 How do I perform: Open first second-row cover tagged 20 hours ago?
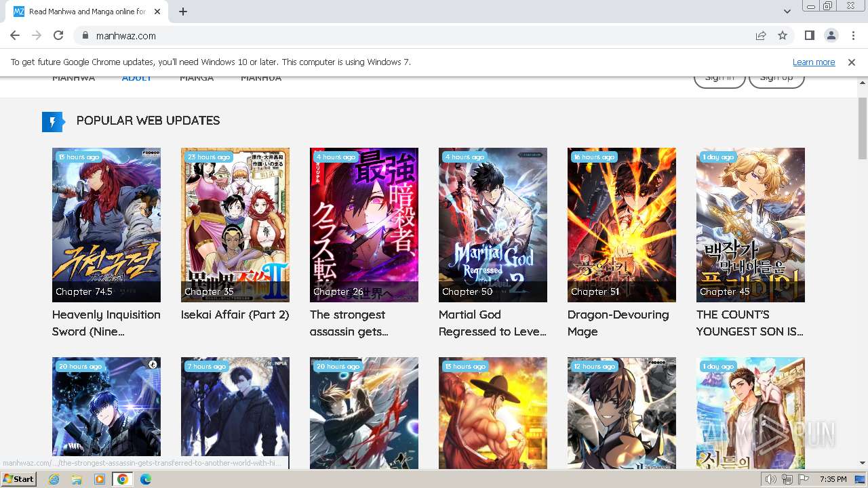[x=106, y=413]
